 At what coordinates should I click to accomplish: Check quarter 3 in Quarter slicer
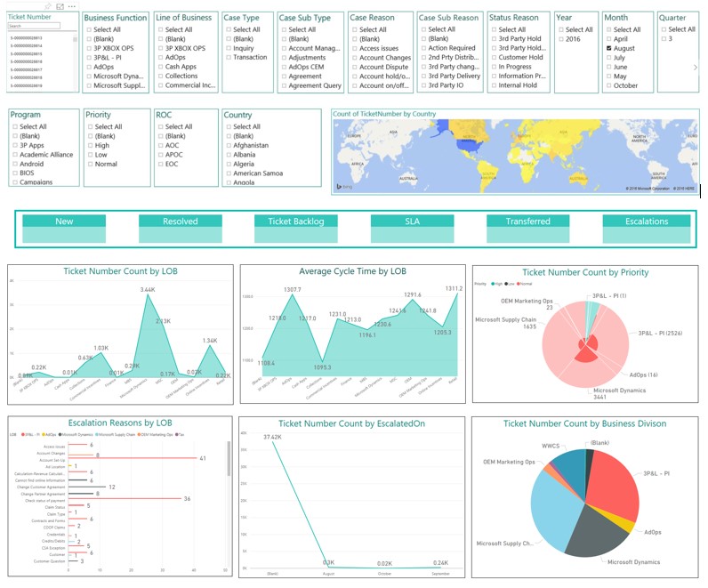pos(664,39)
